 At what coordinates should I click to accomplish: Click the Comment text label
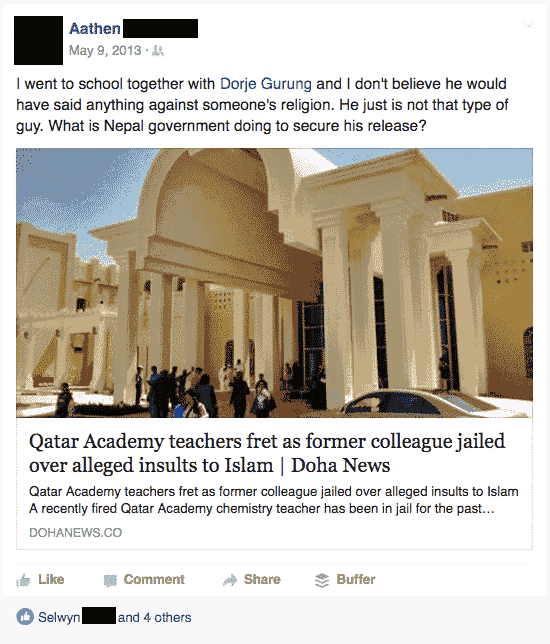(154, 580)
